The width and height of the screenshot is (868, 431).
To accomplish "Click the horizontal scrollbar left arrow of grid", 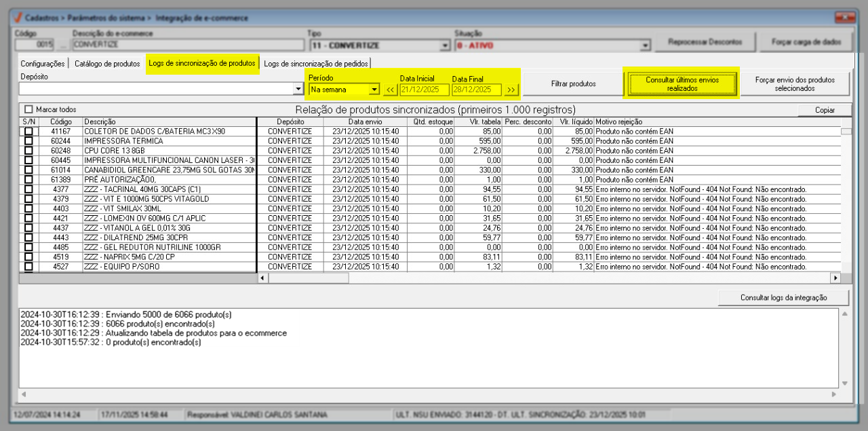I will [263, 278].
